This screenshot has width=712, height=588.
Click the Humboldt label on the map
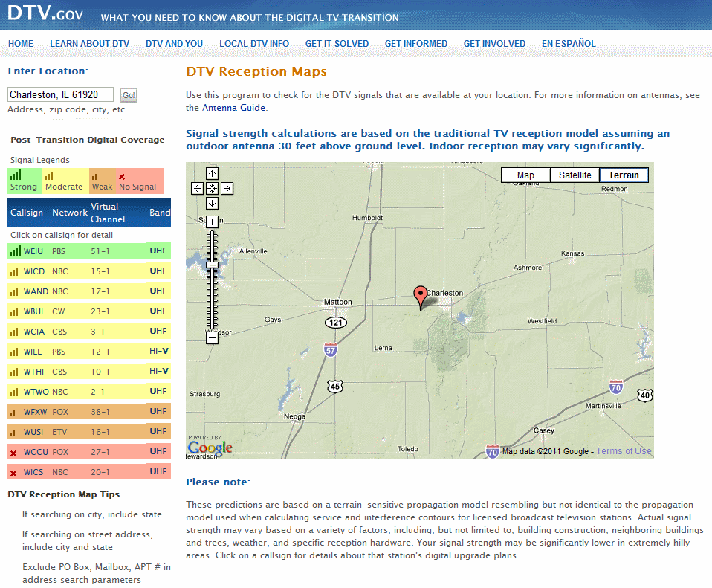367,218
